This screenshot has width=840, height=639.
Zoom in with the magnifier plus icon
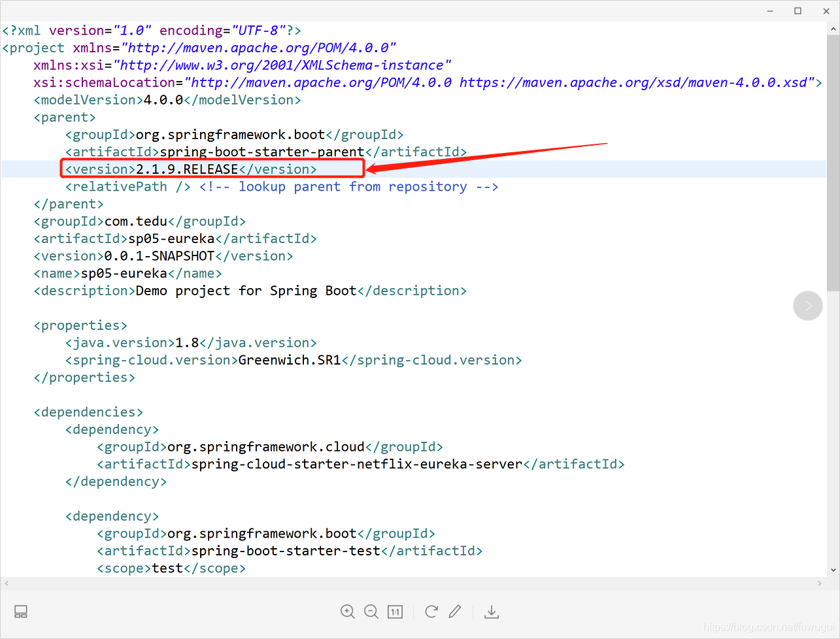(348, 612)
